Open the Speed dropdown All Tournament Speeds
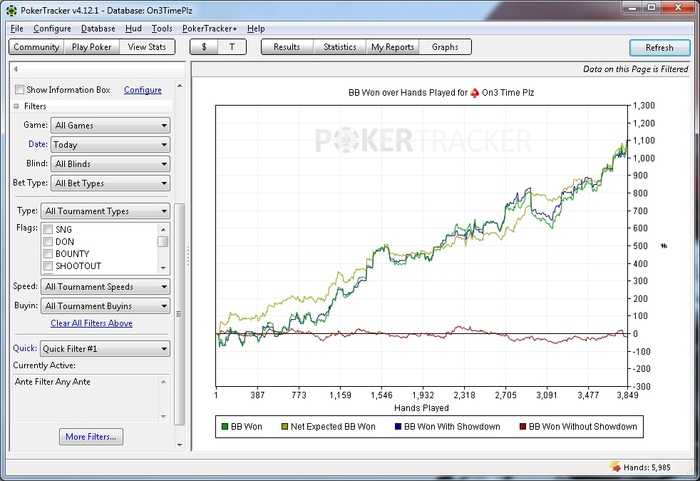Screen dimensions: 700x481 coord(105,287)
